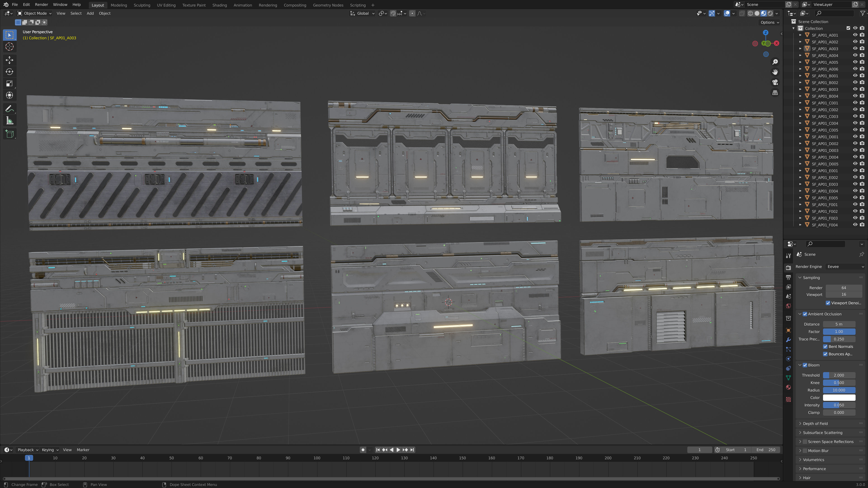Expand Subsurface Scattering panel
868x488 pixels.
[823, 433]
